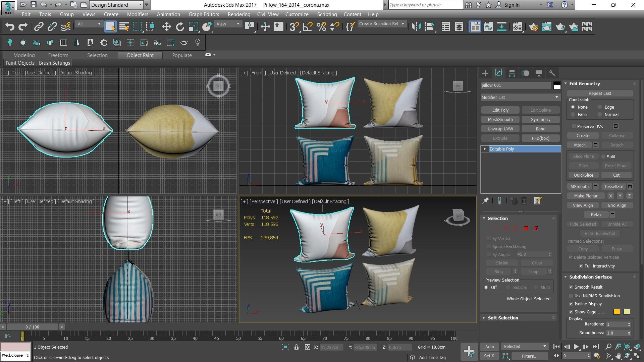Open the Design Standard workspace dropdown
This screenshot has height=362, width=644.
coord(116,5)
